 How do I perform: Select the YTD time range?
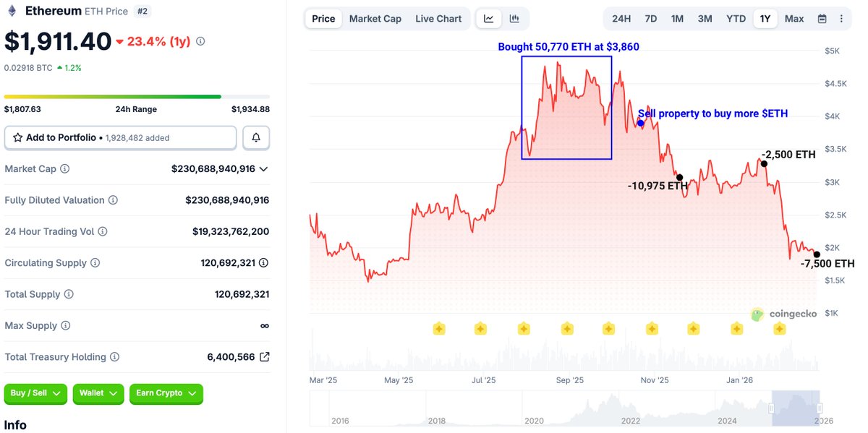click(x=736, y=19)
